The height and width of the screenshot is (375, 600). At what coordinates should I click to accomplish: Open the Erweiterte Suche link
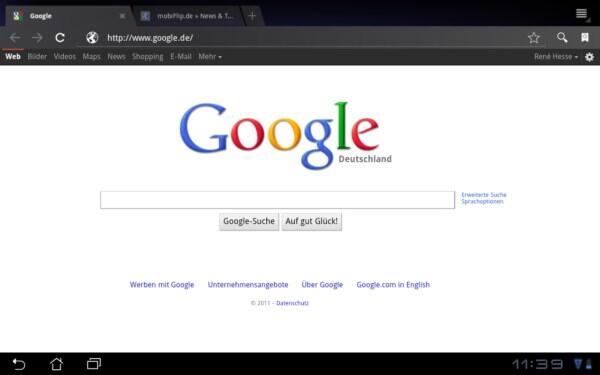tap(484, 195)
